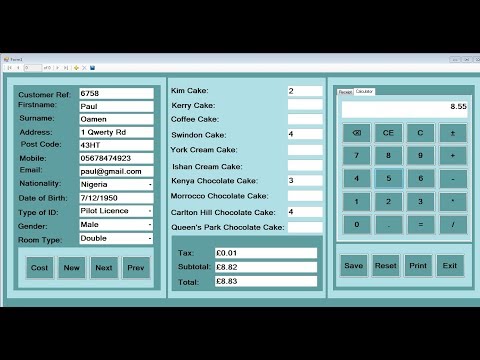Click the Customer Ref field
The image size is (480, 360).
click(x=116, y=93)
